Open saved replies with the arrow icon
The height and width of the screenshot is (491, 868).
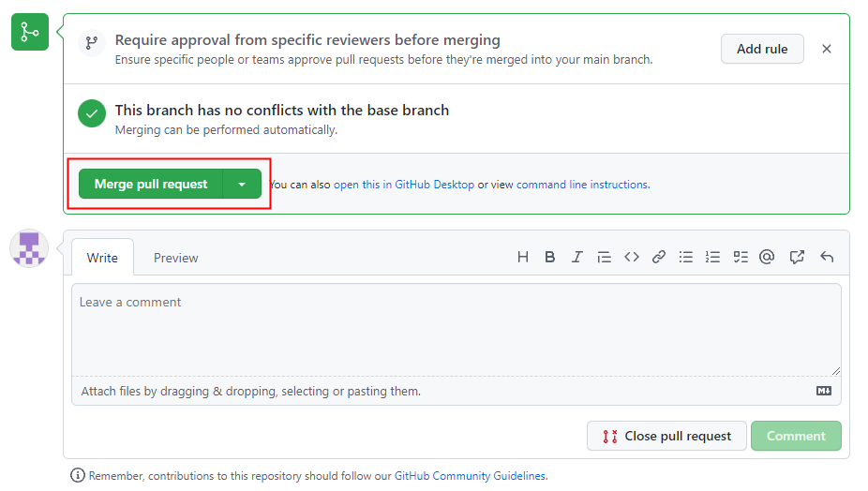[x=827, y=257]
